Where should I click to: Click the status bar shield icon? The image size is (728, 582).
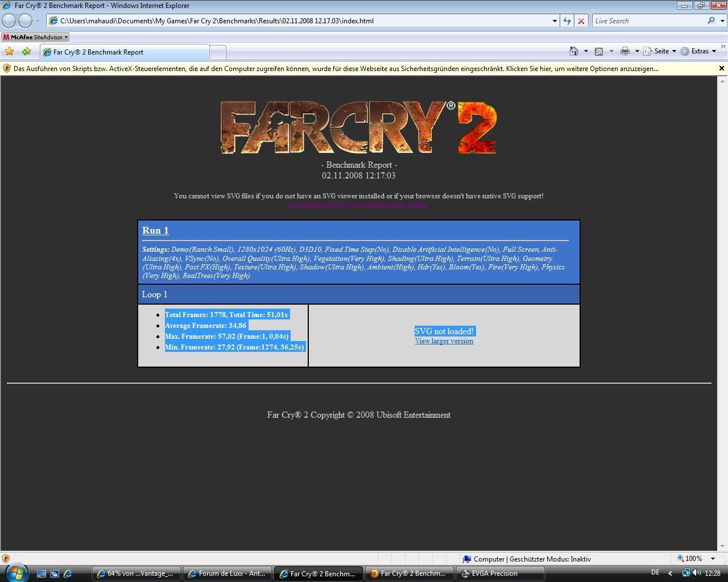pyautogui.click(x=6, y=559)
